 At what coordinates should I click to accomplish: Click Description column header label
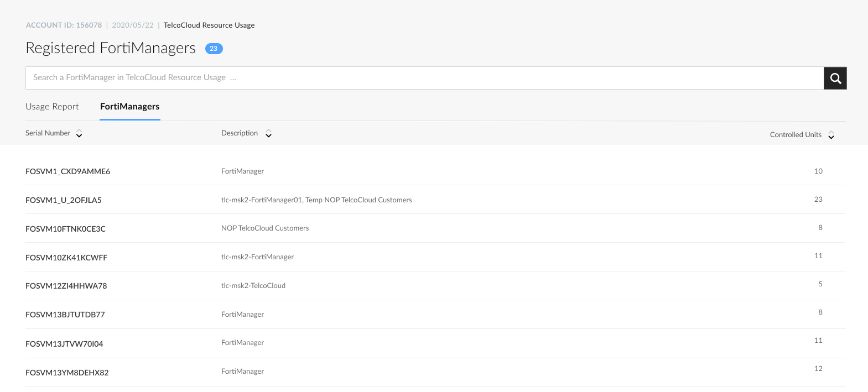click(x=240, y=133)
